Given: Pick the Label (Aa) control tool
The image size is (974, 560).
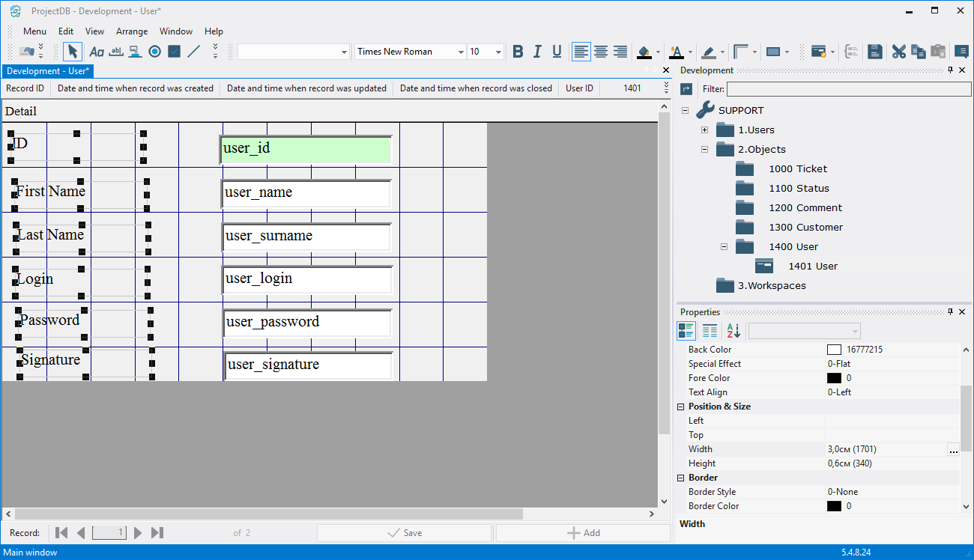Looking at the screenshot, I should click(96, 52).
